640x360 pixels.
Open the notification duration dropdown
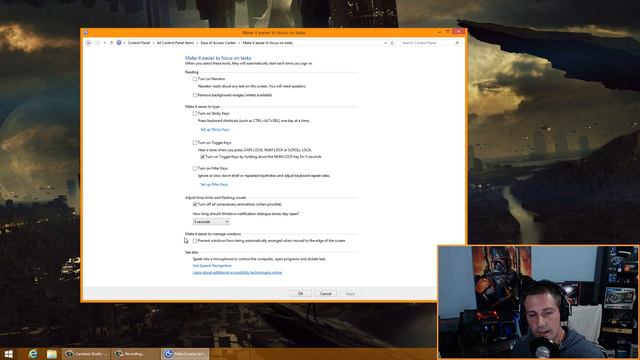pyautogui.click(x=211, y=222)
